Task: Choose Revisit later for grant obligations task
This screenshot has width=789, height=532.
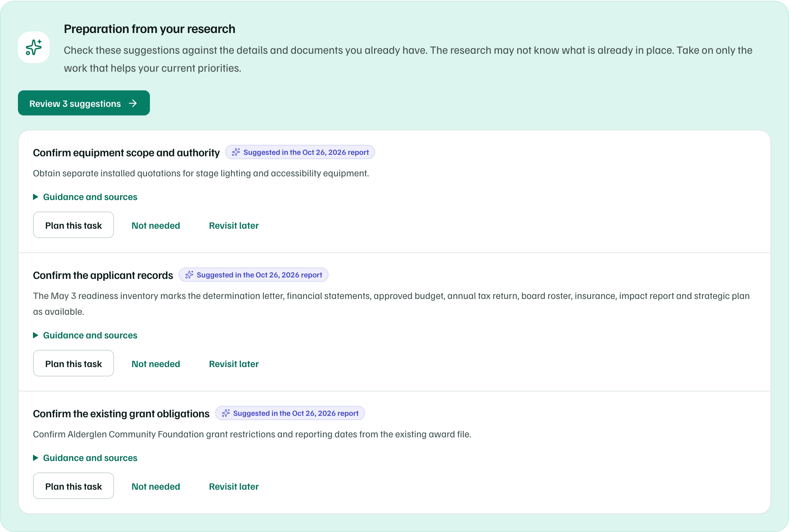Action: coord(234,486)
